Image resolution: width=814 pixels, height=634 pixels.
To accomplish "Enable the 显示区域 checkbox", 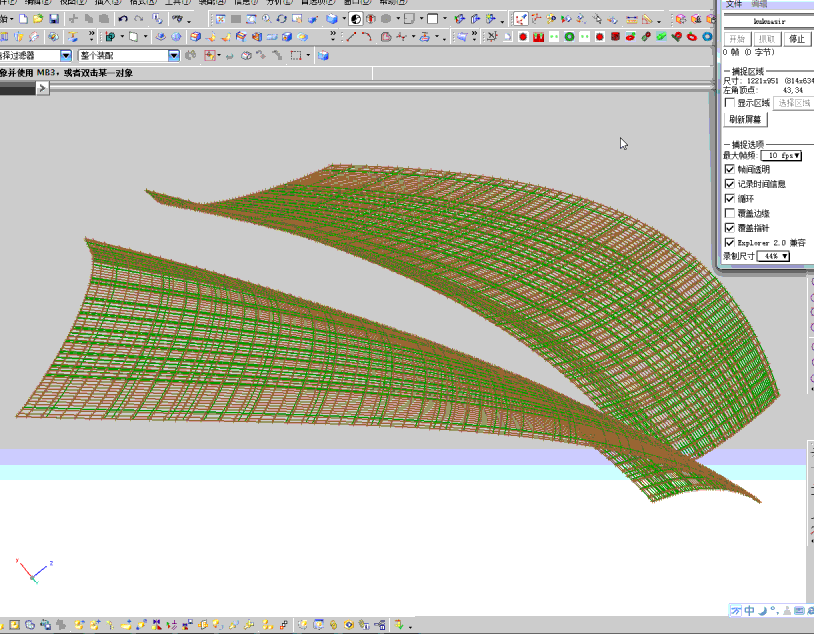I will (729, 103).
